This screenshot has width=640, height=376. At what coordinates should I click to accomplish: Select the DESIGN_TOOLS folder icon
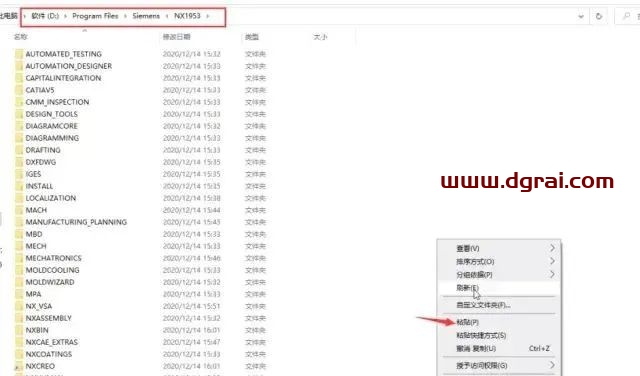pos(19,114)
